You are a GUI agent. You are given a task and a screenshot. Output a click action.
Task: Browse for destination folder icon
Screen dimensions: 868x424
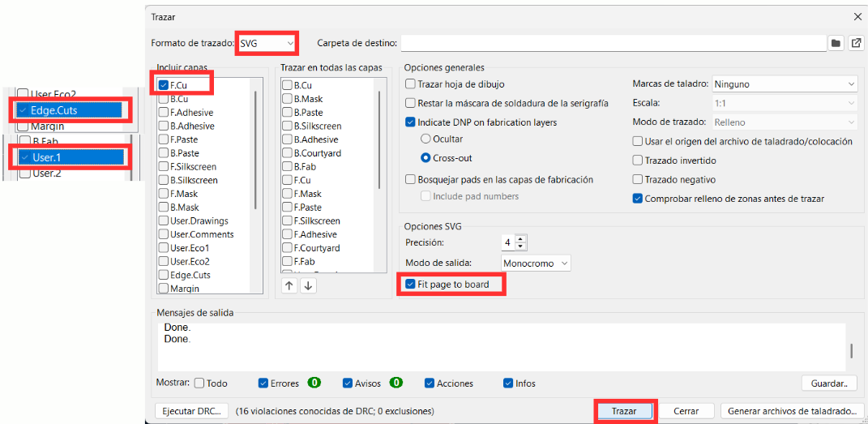836,43
